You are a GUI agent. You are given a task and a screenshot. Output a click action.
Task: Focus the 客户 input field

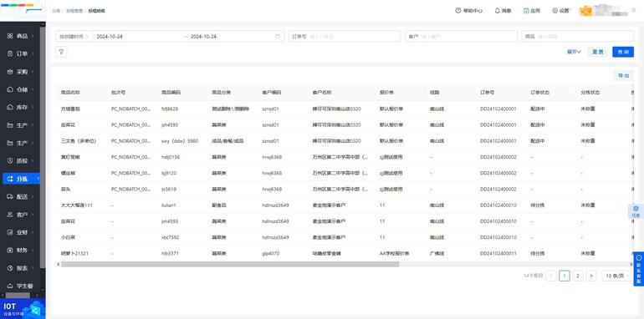[461, 37]
